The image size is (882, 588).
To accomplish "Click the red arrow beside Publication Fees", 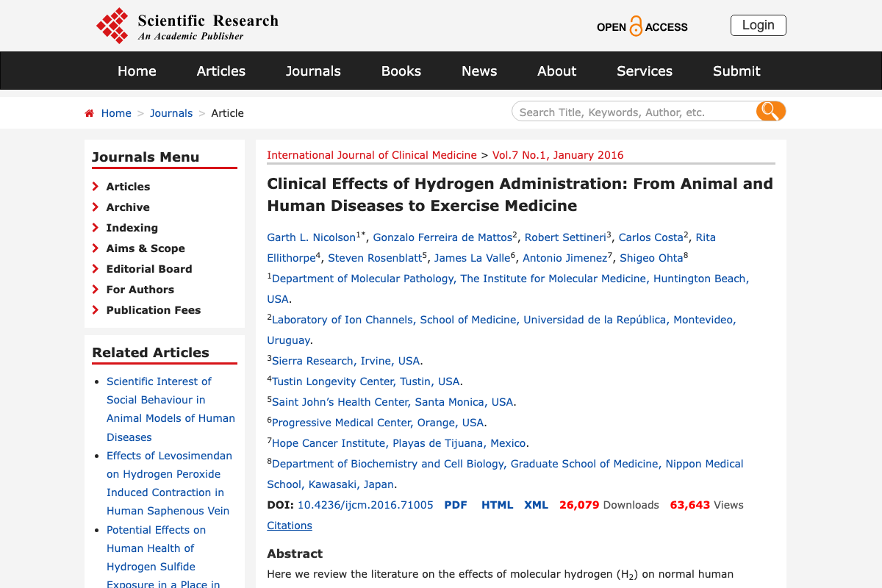I will (95, 310).
